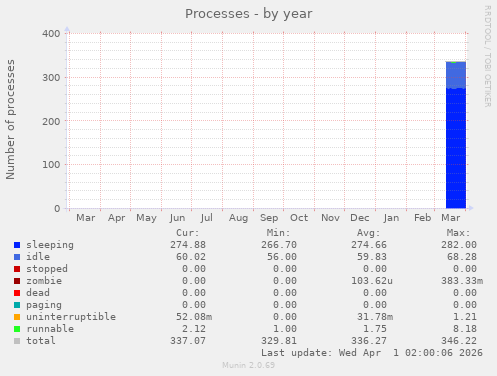
Task: Click the y-axis label 200
Action: click(x=51, y=121)
